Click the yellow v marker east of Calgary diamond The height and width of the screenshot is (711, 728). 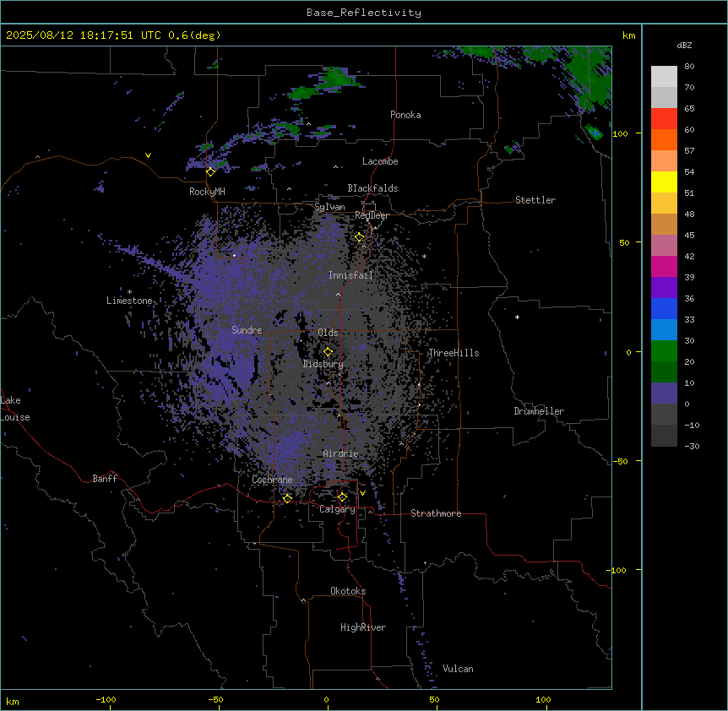coord(362,493)
